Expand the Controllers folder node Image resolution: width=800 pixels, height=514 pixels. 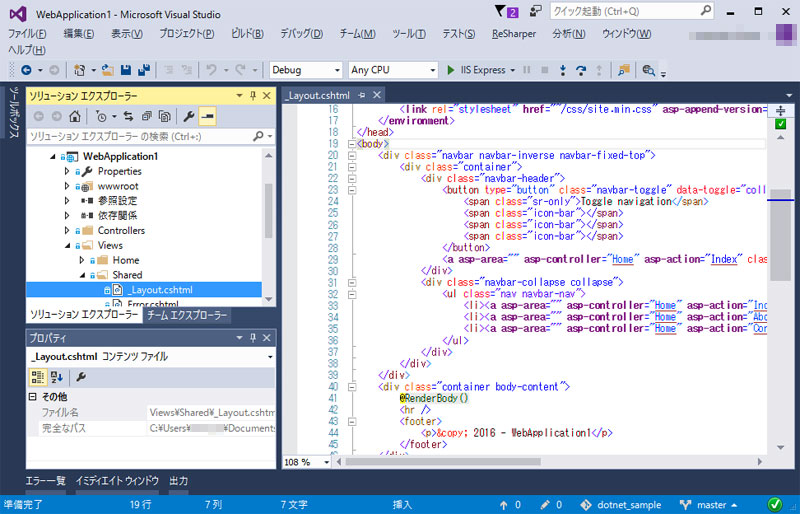[67, 230]
